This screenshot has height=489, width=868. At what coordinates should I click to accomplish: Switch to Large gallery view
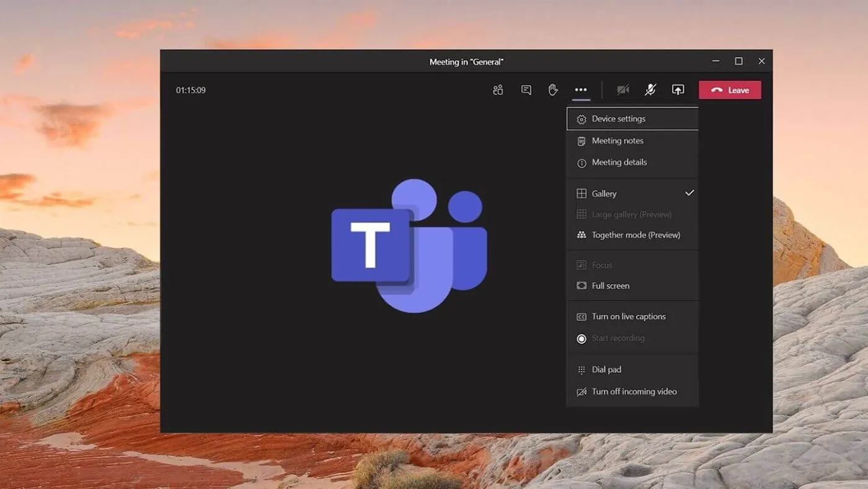tap(632, 213)
